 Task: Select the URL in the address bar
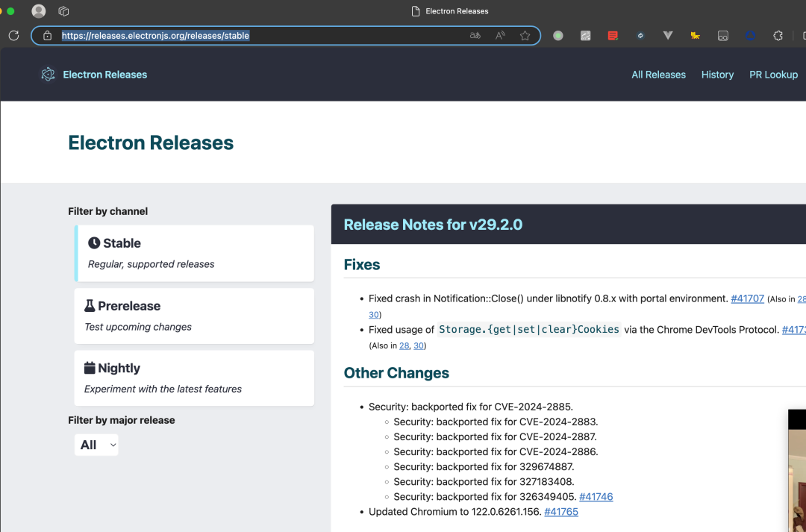[155, 36]
